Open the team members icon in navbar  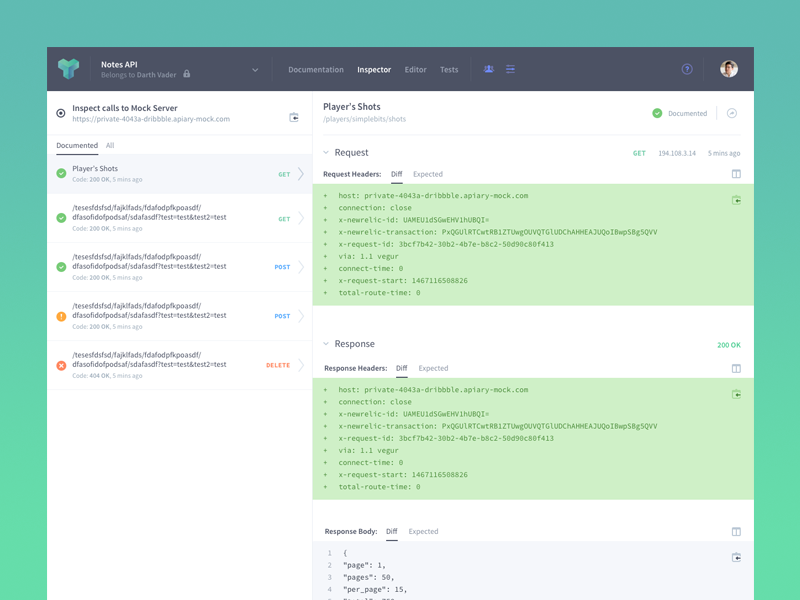[489, 70]
